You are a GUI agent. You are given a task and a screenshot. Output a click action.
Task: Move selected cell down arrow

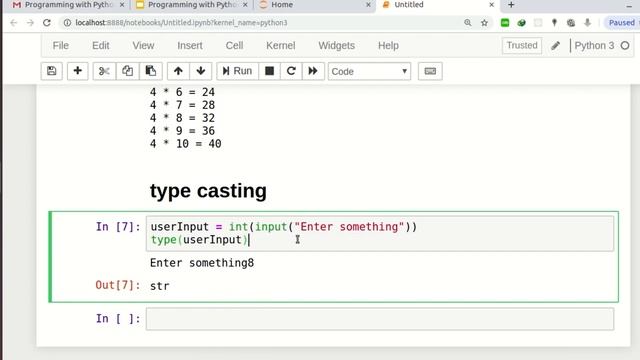point(200,71)
